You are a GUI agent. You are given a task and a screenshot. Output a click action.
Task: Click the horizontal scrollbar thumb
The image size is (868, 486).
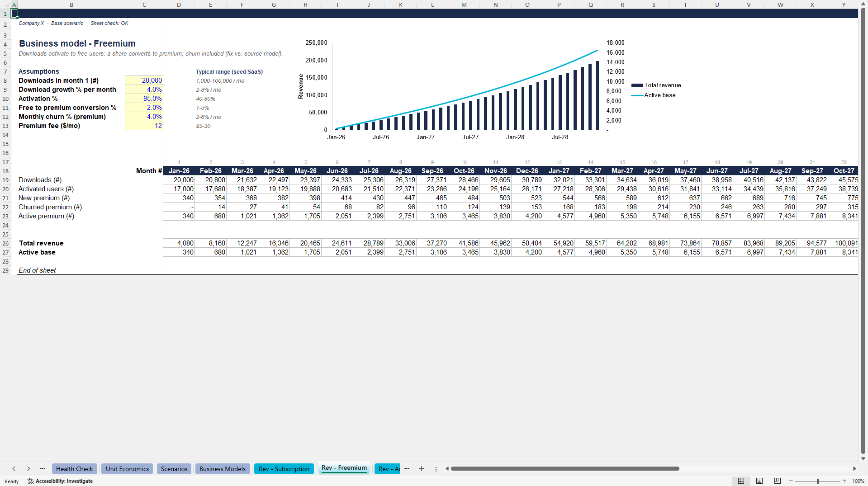pyautogui.click(x=565, y=469)
